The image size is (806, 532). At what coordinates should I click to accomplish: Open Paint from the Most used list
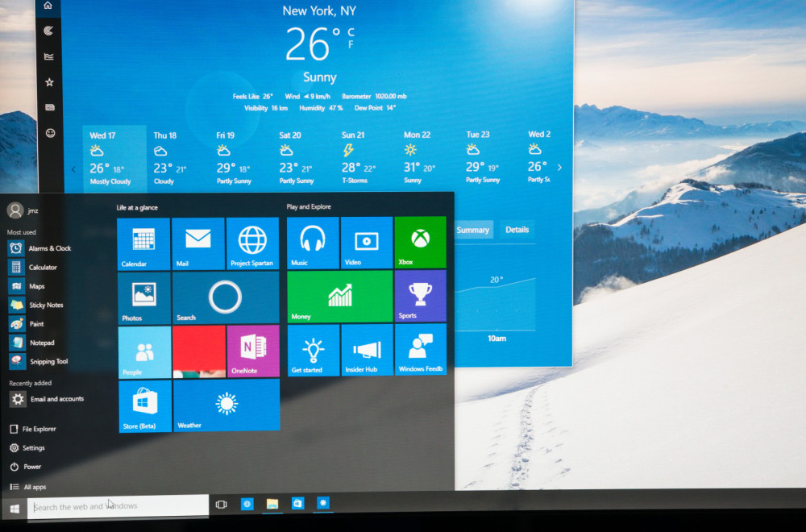coord(38,324)
